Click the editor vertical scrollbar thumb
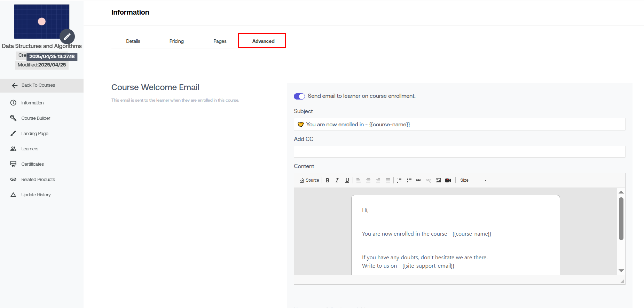 pos(621,219)
